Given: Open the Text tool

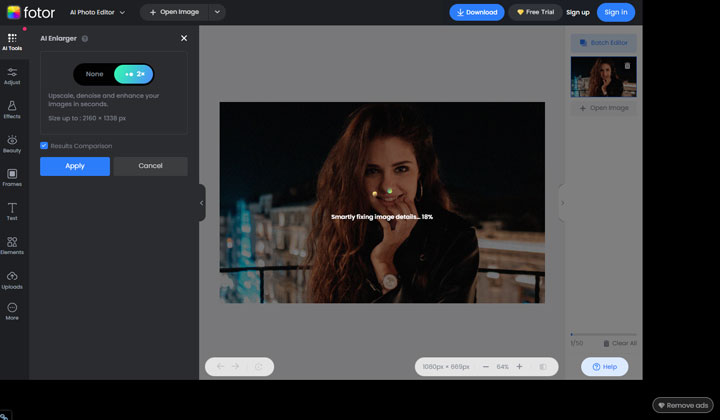Looking at the screenshot, I should tap(12, 211).
